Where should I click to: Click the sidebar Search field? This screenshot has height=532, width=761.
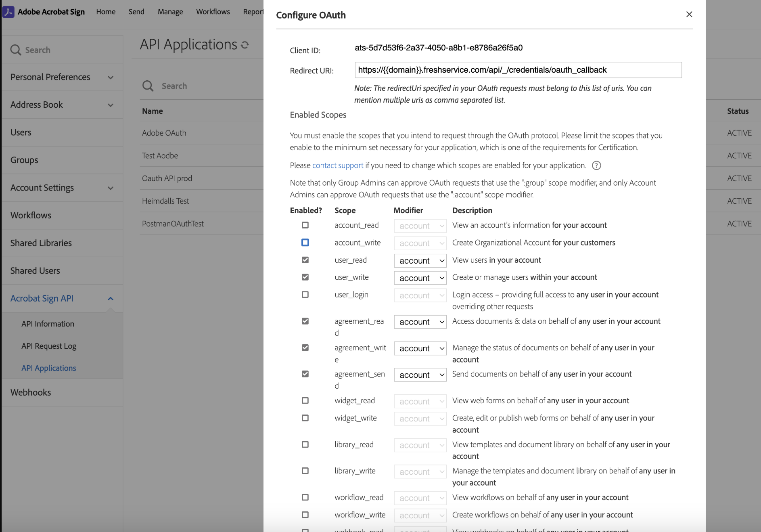tap(62, 50)
